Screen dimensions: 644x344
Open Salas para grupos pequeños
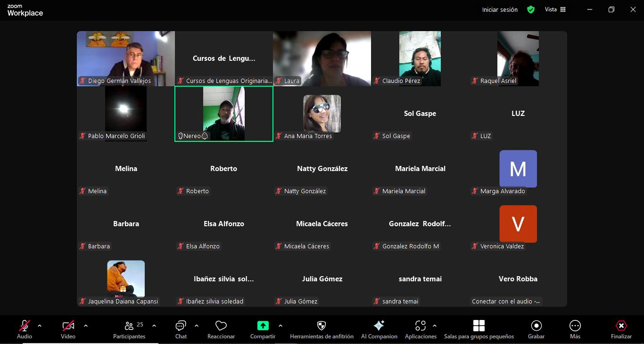(479, 329)
